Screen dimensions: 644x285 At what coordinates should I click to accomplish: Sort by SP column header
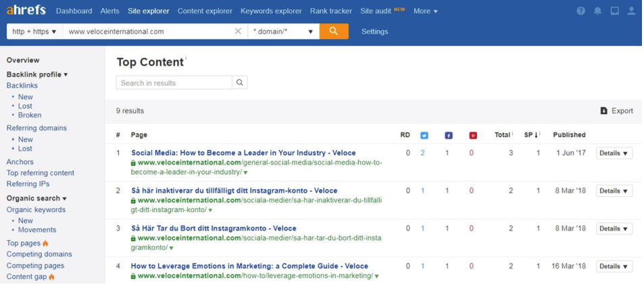pos(532,134)
